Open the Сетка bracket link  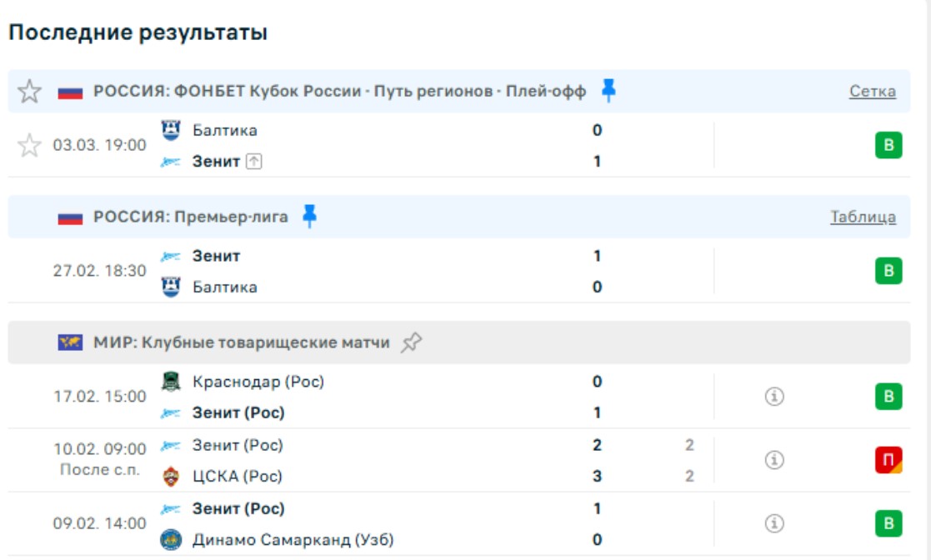tap(873, 92)
